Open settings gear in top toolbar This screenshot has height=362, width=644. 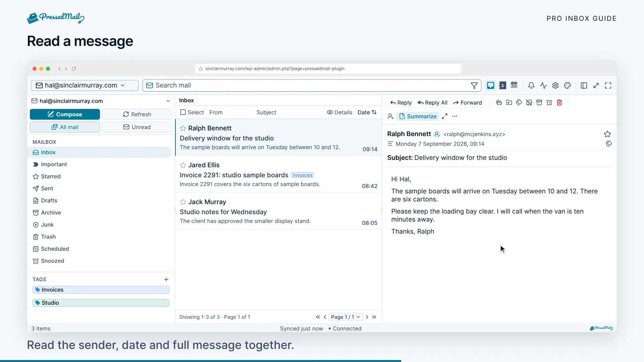pyautogui.click(x=555, y=85)
